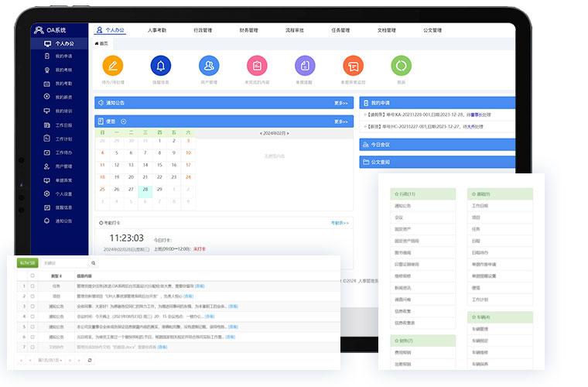The height and width of the screenshot is (387, 588).
Task: Open 我的培训 in the sidebar
Action: click(60, 111)
